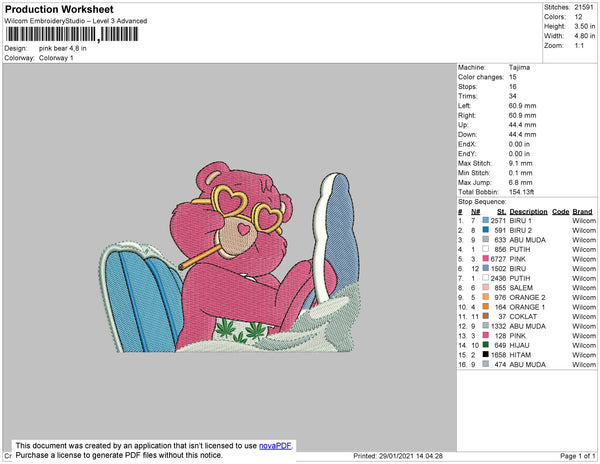Click the PUTIH stop 7 swatch
600x464 pixels.
click(486, 278)
